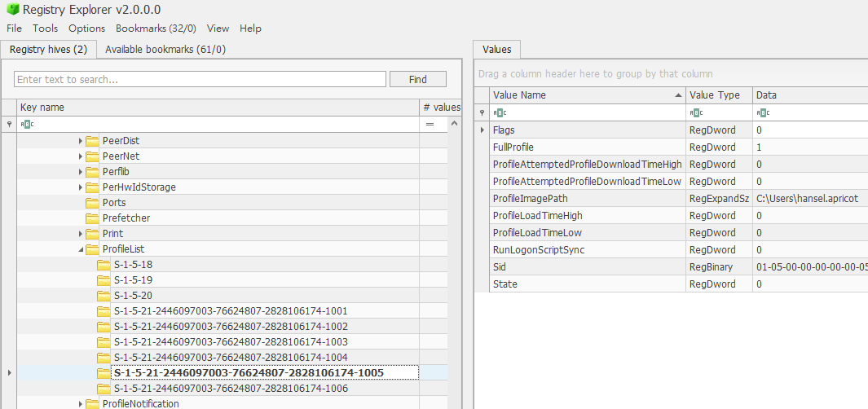This screenshot has height=409, width=868.
Task: Open the File menu
Action: [x=15, y=29]
